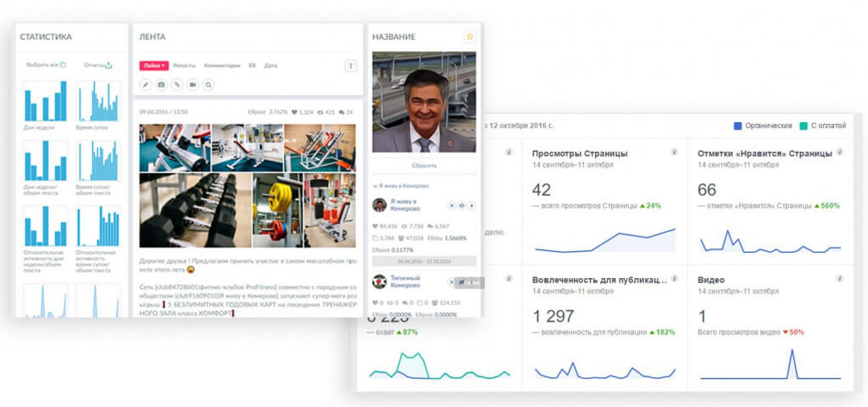Open the Лайки sort dropdown

point(154,65)
